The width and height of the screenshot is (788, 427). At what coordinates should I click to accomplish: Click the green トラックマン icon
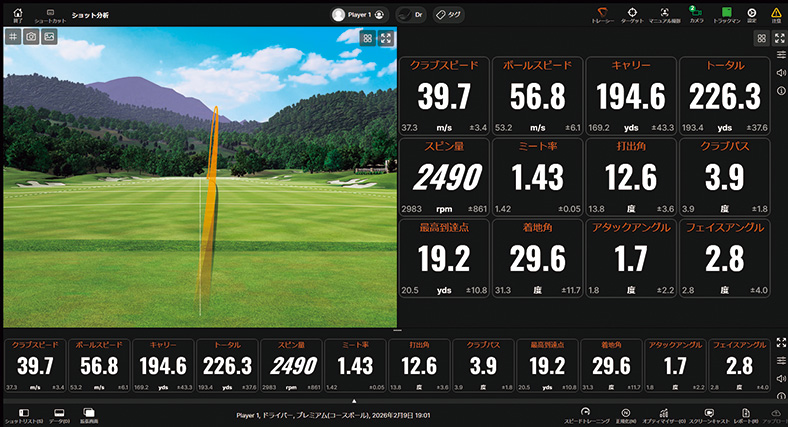point(726,13)
